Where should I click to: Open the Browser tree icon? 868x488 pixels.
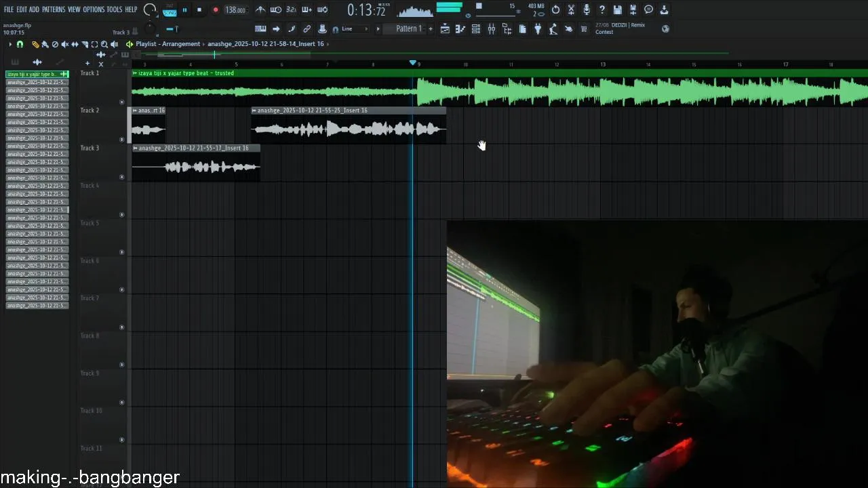click(x=507, y=29)
